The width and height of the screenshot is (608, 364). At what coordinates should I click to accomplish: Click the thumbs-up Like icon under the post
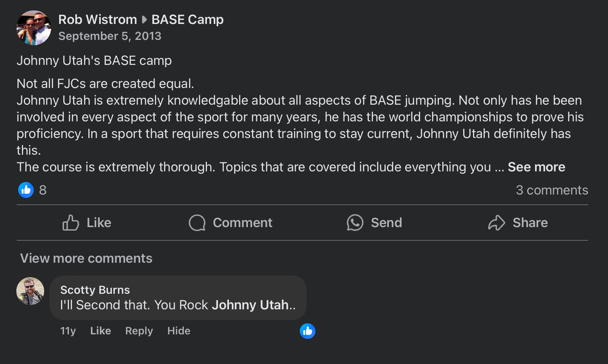[71, 223]
